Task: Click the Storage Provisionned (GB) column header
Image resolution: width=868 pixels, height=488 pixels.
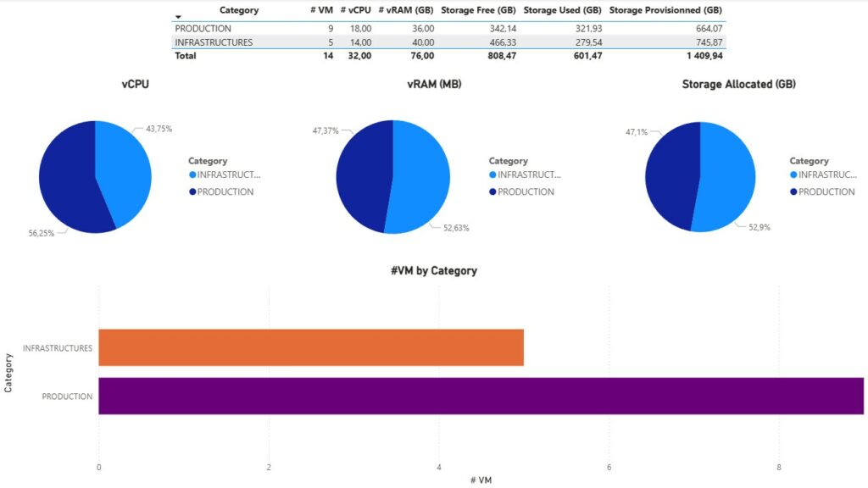Action: coord(665,10)
